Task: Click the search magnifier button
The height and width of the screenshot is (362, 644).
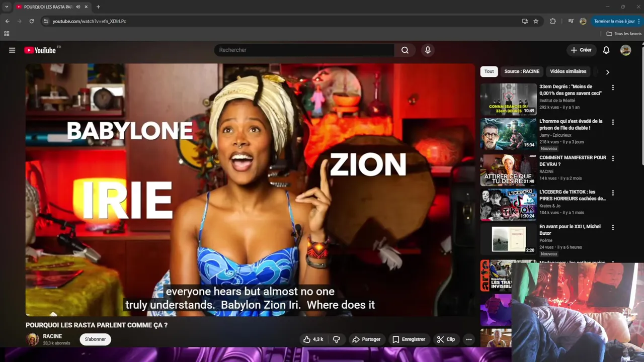Action: (405, 50)
